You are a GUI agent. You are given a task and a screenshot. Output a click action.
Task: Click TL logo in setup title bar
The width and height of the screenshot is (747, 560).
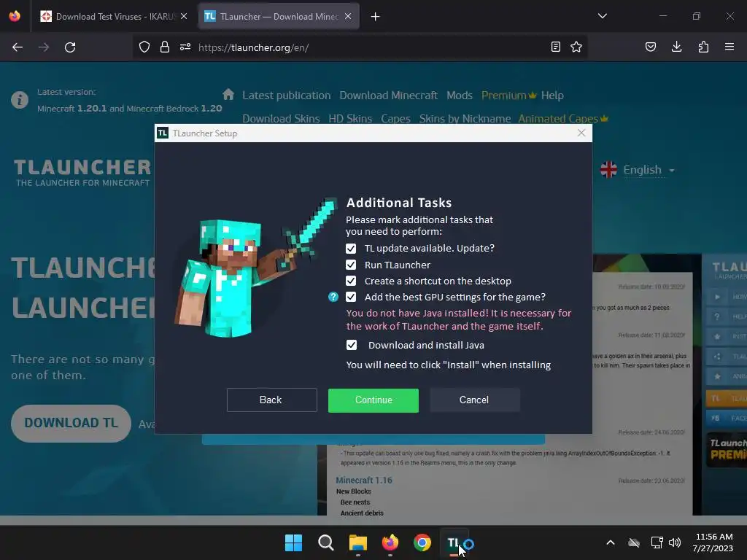(163, 133)
